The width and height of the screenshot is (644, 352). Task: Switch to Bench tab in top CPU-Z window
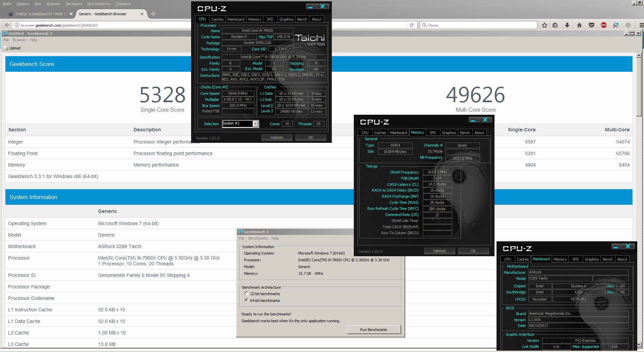(302, 19)
